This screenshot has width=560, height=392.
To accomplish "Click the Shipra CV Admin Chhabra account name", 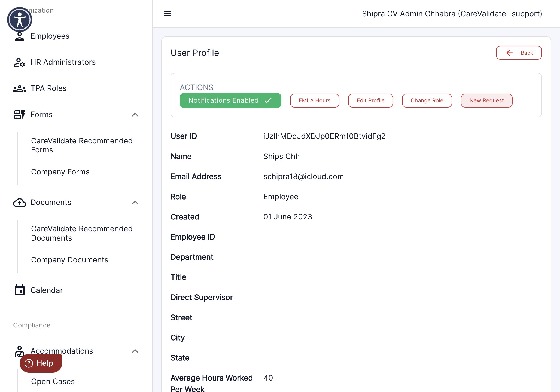I will click(x=452, y=14).
